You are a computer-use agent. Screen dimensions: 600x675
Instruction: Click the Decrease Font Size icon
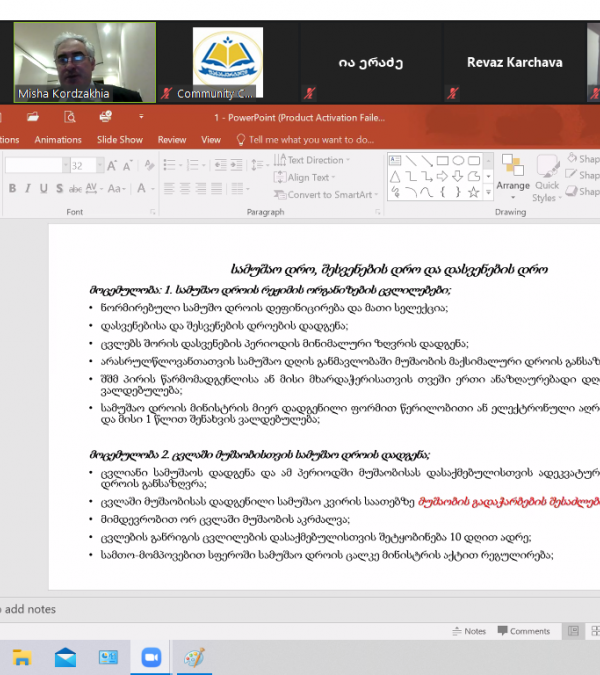[x=127, y=165]
